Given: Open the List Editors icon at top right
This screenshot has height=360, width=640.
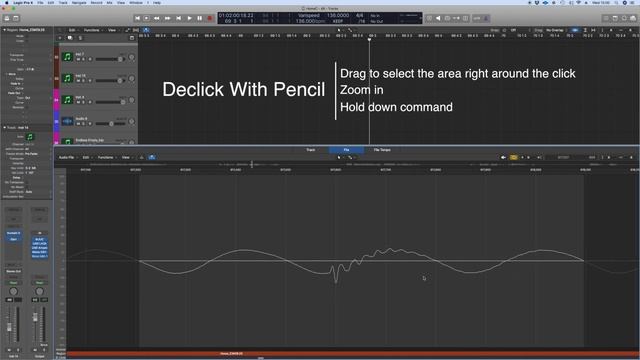Looking at the screenshot, I should click(x=606, y=18).
